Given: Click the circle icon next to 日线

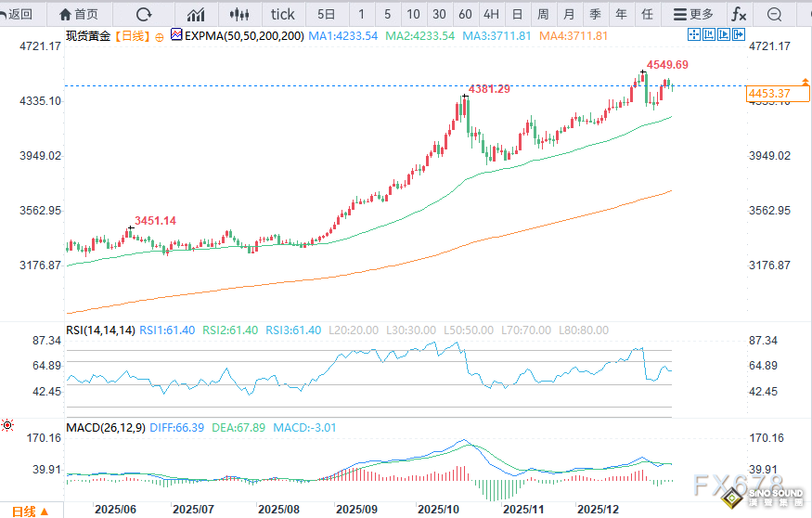Looking at the screenshot, I should (159, 35).
